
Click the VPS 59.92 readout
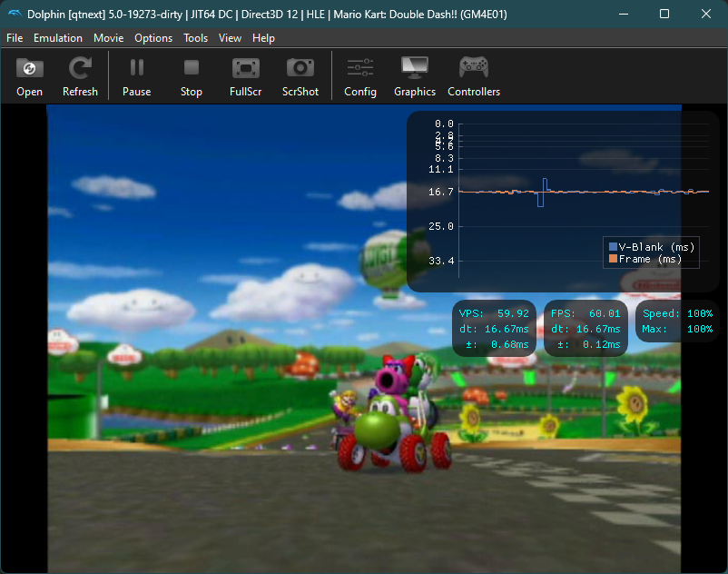[x=494, y=313]
